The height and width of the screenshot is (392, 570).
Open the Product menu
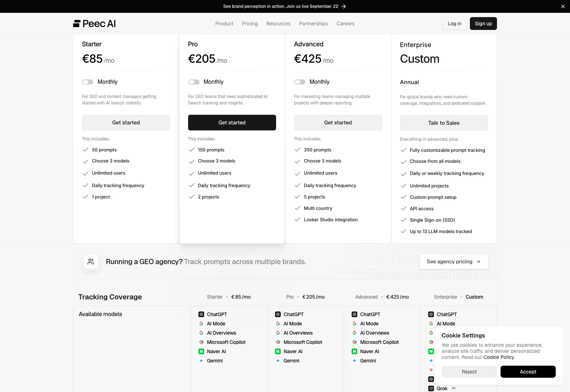click(224, 24)
